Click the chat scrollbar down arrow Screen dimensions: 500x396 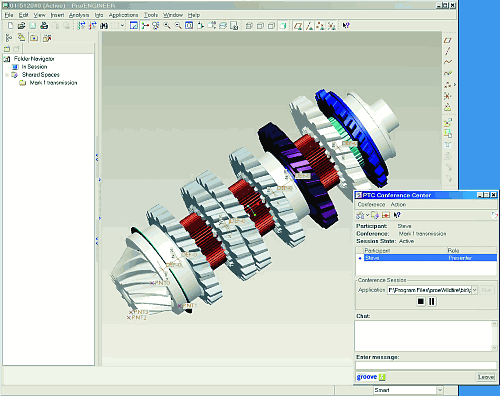point(494,348)
